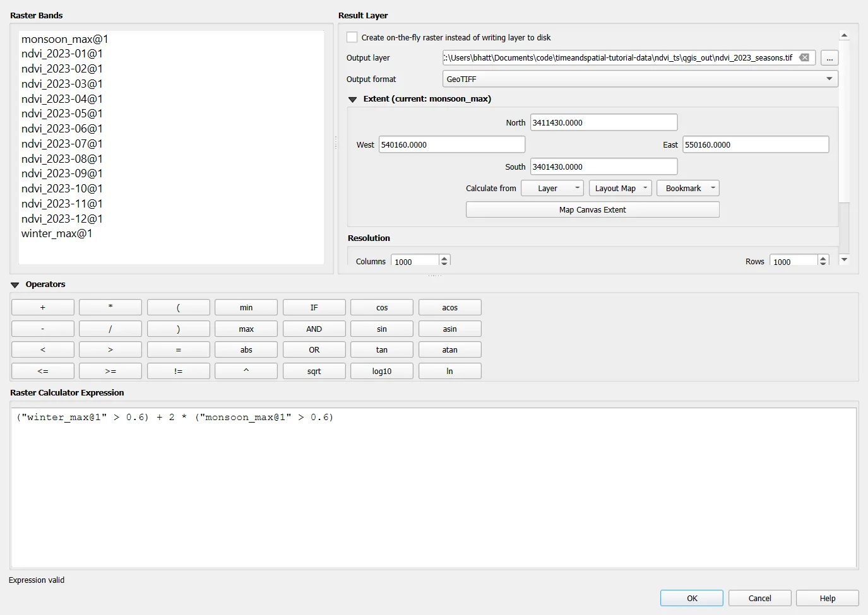The image size is (868, 615).
Task: Open the Output format dropdown
Action: (640, 79)
